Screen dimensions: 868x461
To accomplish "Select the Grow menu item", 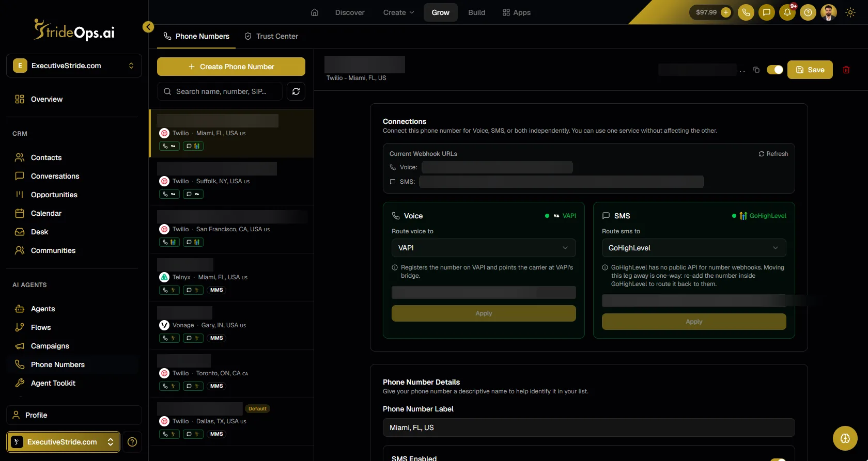I will click(440, 12).
